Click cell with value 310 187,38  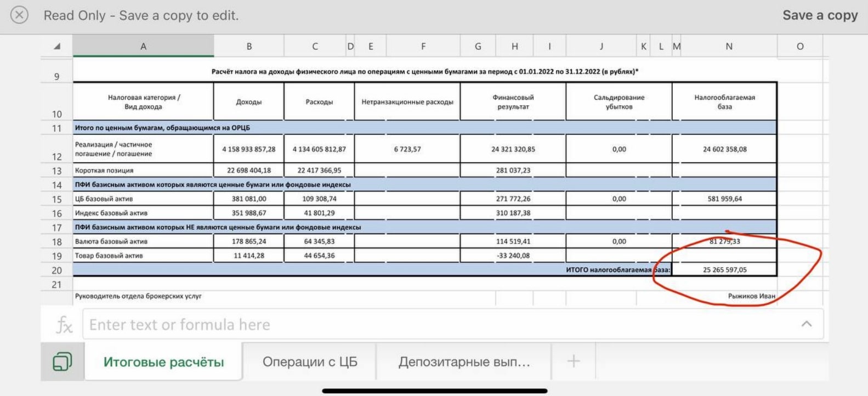point(513,213)
